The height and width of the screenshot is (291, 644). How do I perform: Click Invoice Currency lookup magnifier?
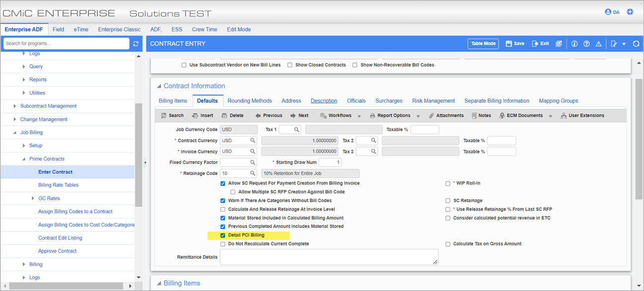coord(253,151)
